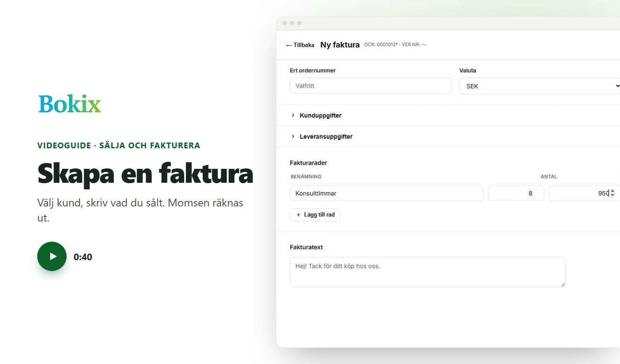Add a new invoice row via Lägg till rad

point(315,215)
